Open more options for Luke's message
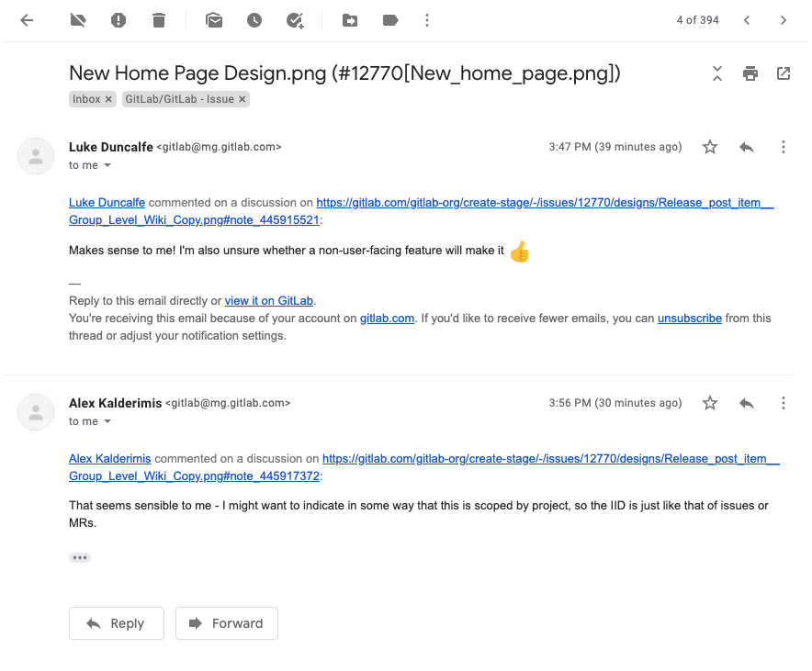Viewport: 812px width, 671px height. [x=784, y=147]
